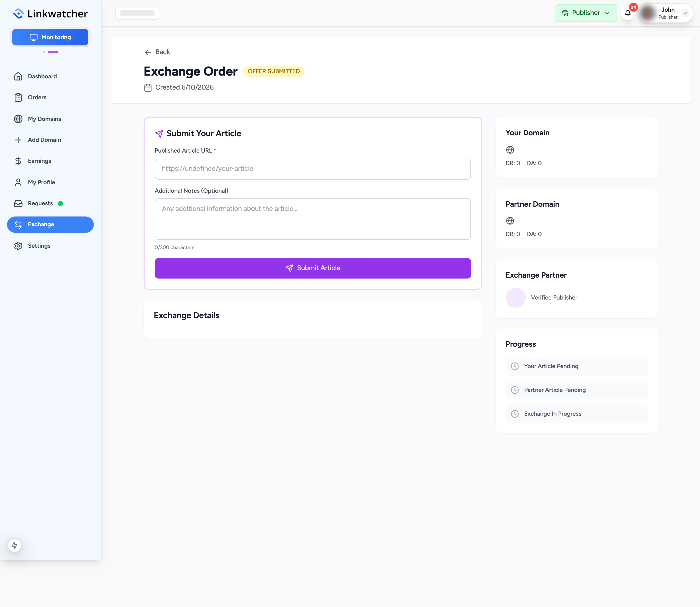Open the Dashboard home icon
This screenshot has width=700, height=607.
click(x=18, y=77)
